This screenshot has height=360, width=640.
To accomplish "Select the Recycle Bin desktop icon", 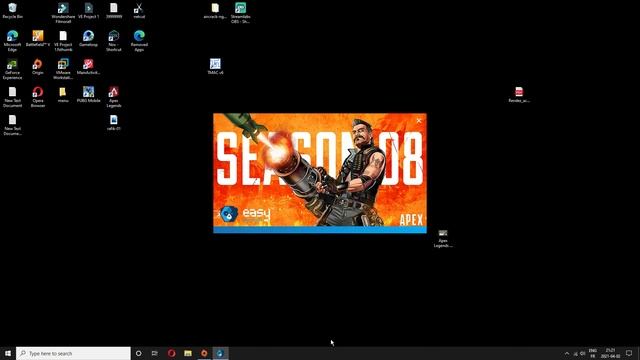I will coord(12,11).
